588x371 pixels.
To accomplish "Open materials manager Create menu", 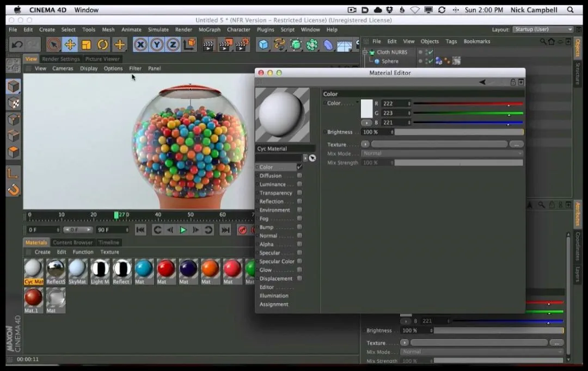I will click(x=42, y=252).
